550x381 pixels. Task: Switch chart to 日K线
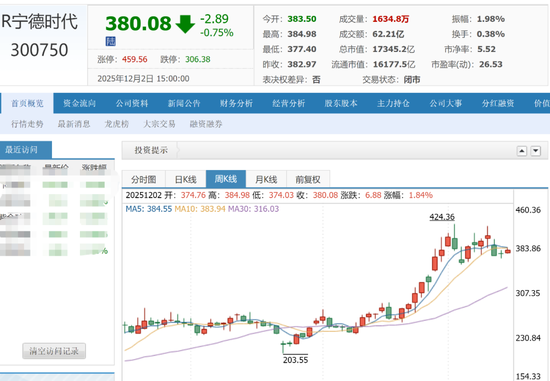click(186, 179)
